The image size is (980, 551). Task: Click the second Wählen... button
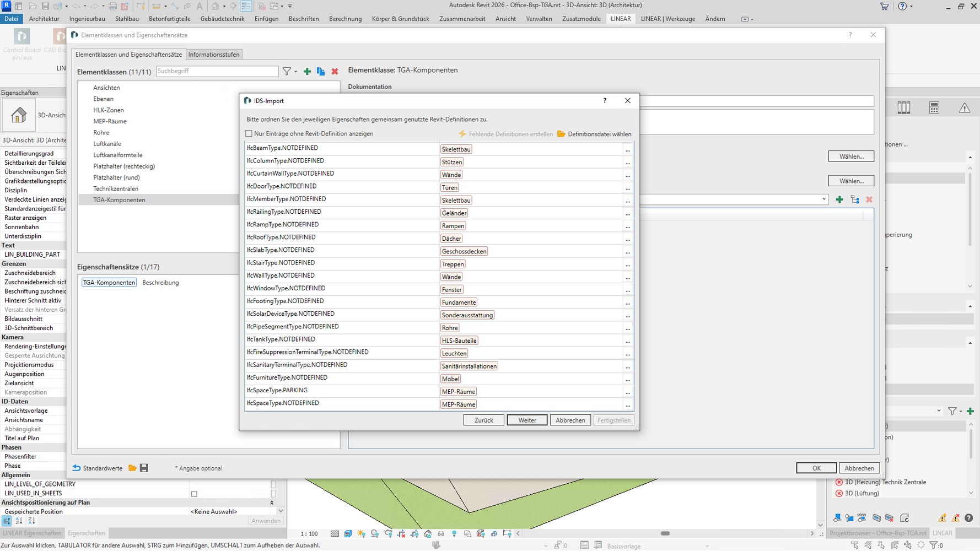pyautogui.click(x=851, y=181)
